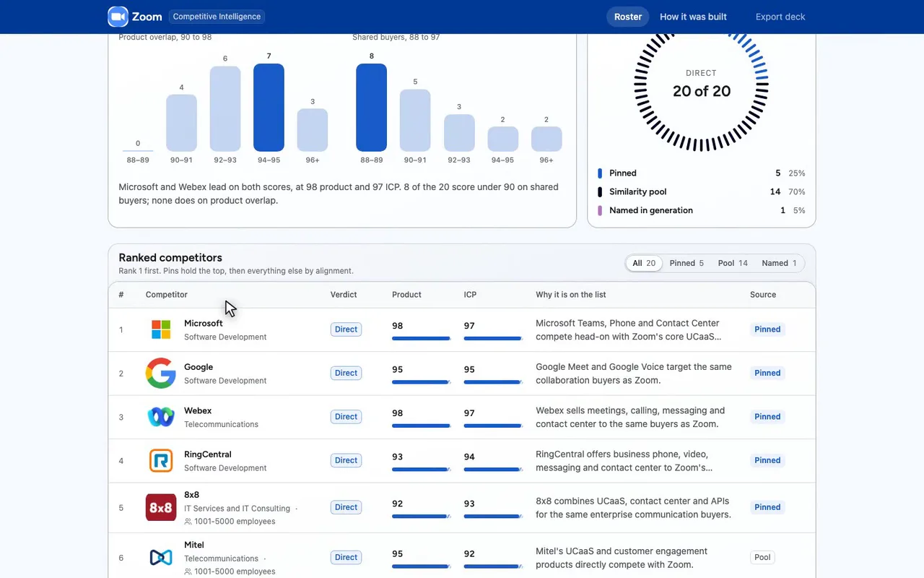Click the Webex logo icon

(x=161, y=417)
